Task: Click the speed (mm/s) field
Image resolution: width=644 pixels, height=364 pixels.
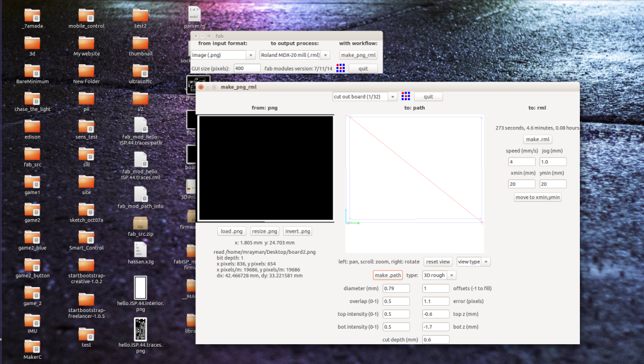Action: coord(522,162)
